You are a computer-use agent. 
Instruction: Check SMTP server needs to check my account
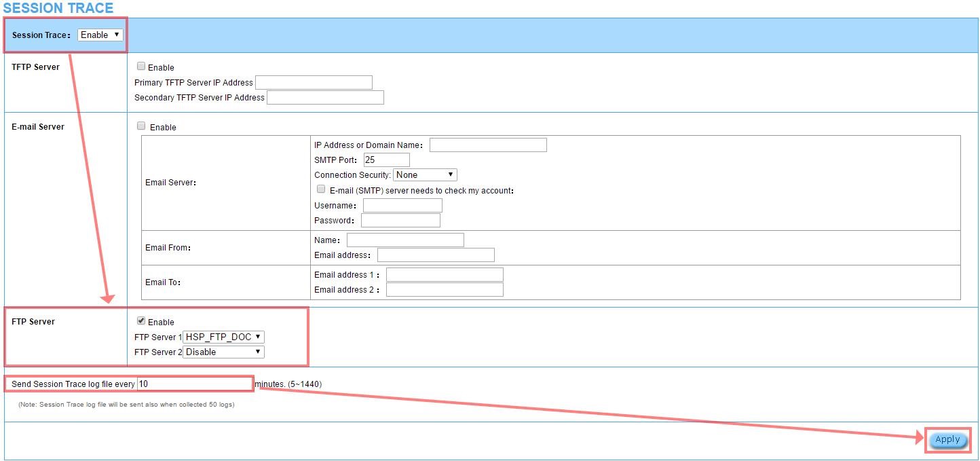click(321, 190)
